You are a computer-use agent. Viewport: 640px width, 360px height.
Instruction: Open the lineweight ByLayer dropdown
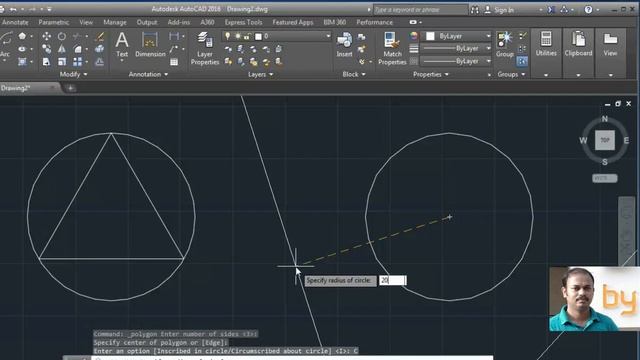coord(488,49)
